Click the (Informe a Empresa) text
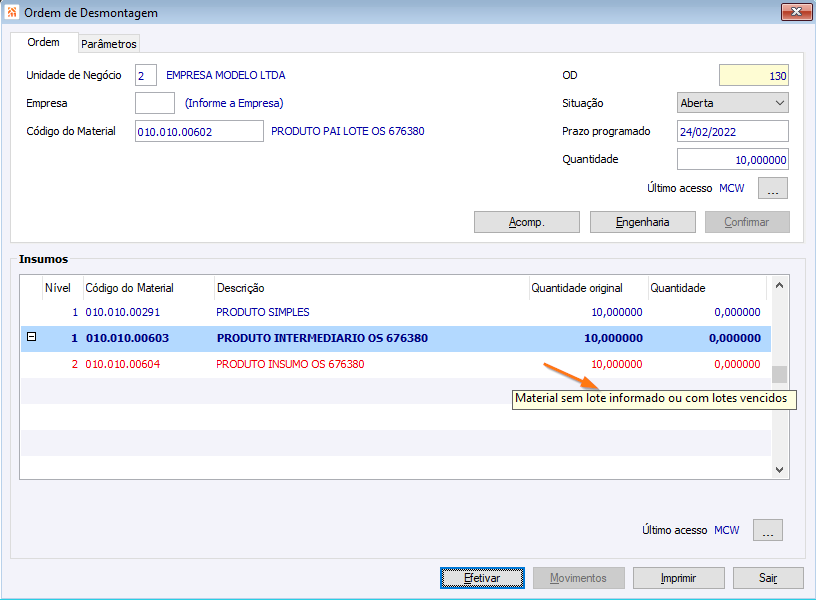Viewport: 816px width, 600px height. (234, 103)
